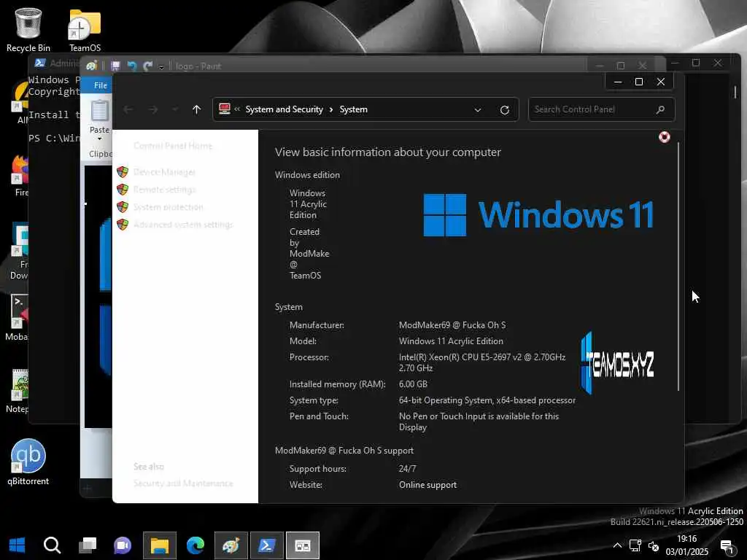Click the 24/7 support hours value
Image resolution: width=747 pixels, height=560 pixels.
coord(407,469)
